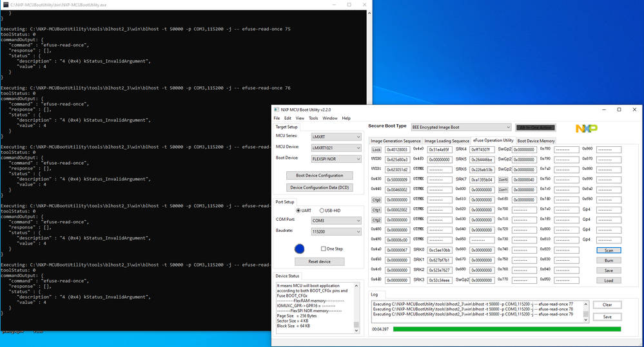Click Device Configuration Data (DCD) button
Image resolution: width=644 pixels, height=347 pixels.
click(x=320, y=187)
